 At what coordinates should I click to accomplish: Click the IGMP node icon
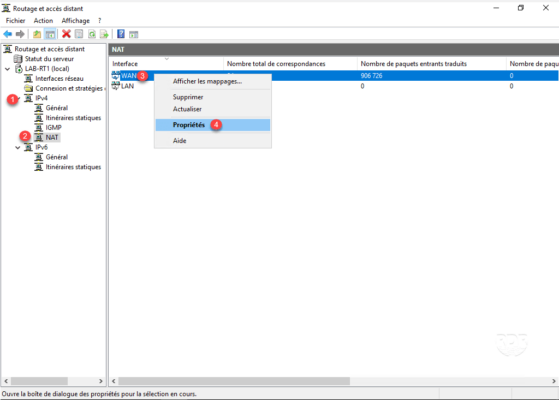tap(39, 128)
